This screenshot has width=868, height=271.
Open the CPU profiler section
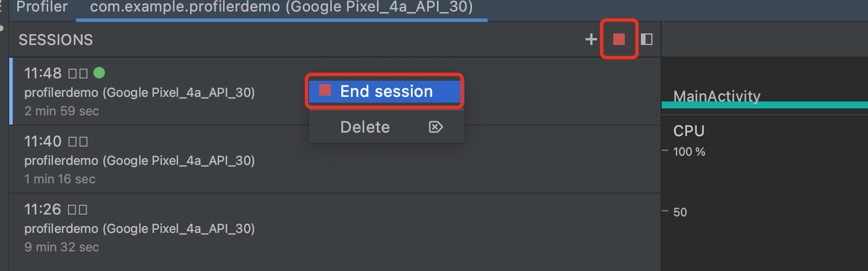click(x=689, y=131)
